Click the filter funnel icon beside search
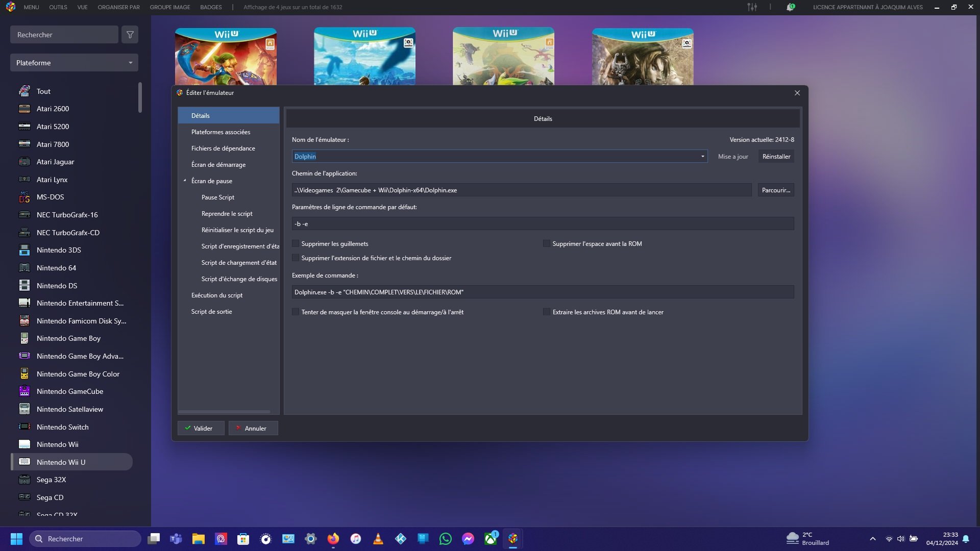The image size is (980, 551). pyautogui.click(x=130, y=35)
